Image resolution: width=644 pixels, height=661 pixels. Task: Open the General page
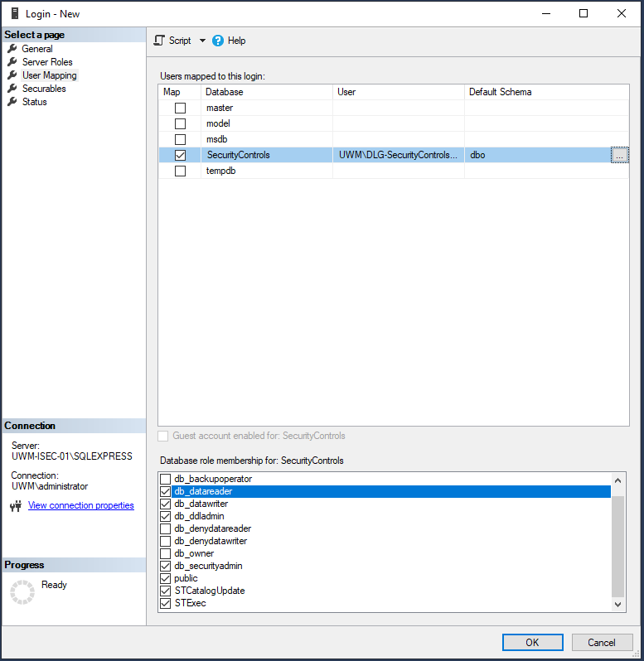click(x=37, y=49)
